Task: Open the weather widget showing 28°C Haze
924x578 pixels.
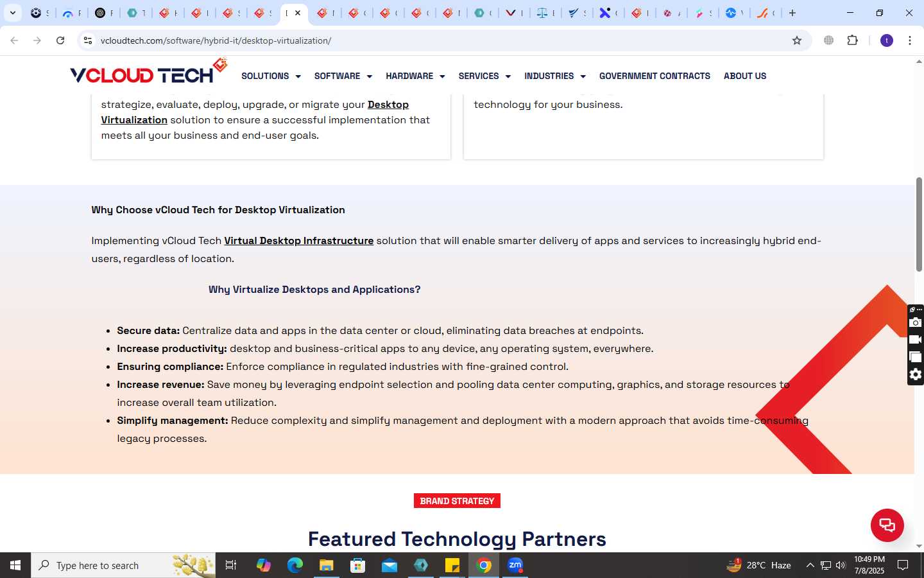Action: 758,565
